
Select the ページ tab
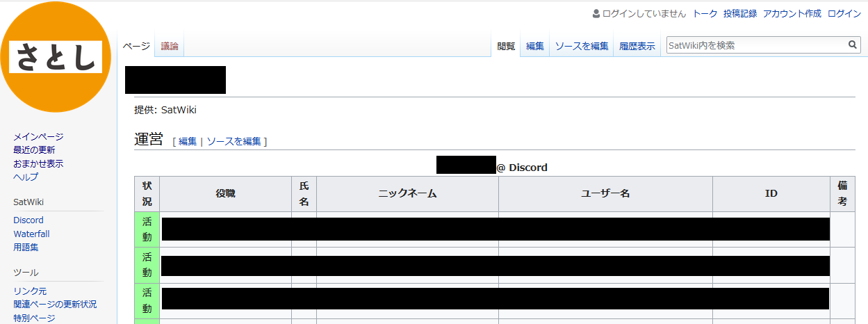tap(136, 47)
